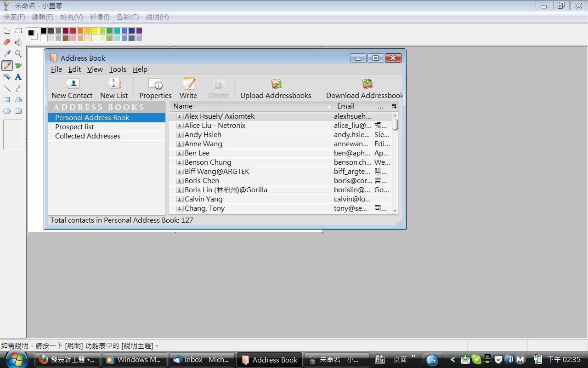The height and width of the screenshot is (368, 588).
Task: Select the Prospect list address book
Action: (74, 127)
